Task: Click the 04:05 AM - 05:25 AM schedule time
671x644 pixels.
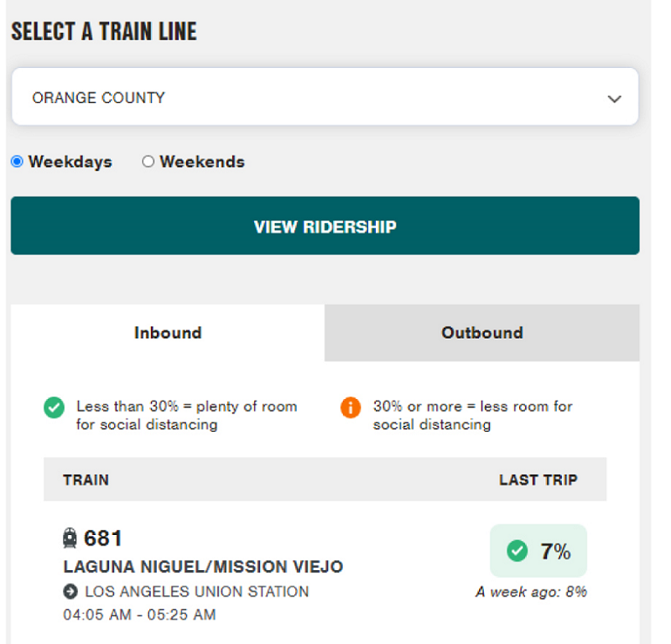Action: 139,615
